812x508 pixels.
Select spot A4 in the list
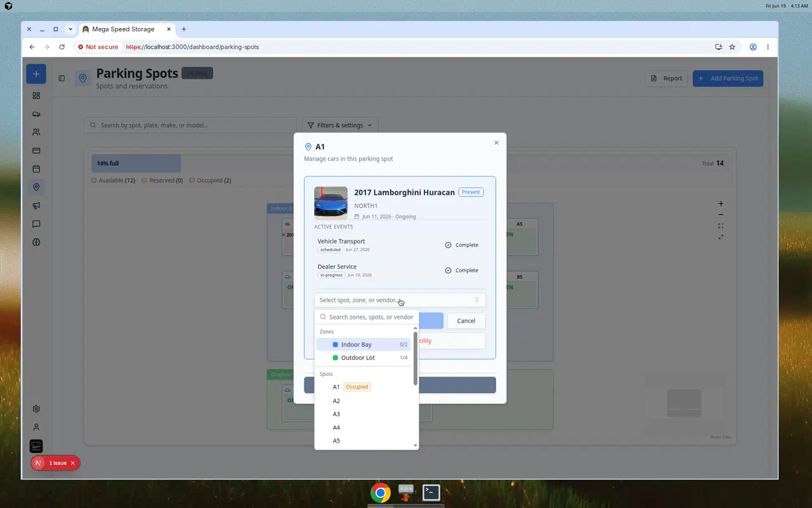(363, 427)
